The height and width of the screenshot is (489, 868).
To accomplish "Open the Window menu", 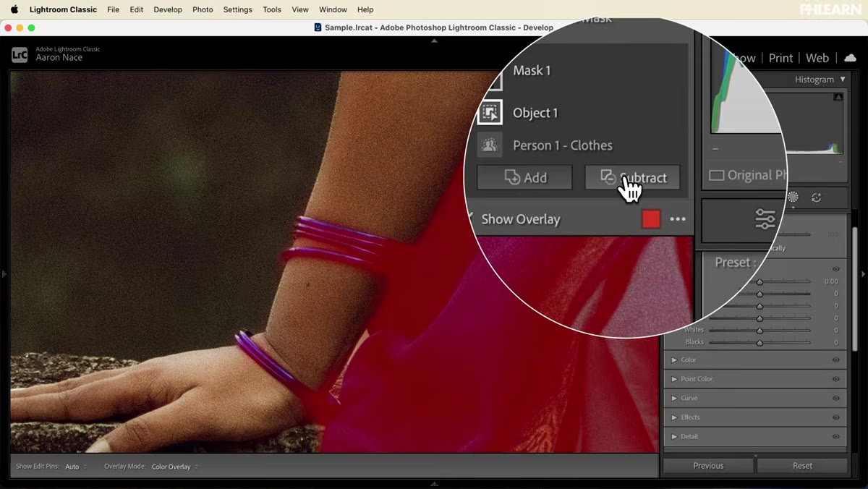I will point(333,9).
